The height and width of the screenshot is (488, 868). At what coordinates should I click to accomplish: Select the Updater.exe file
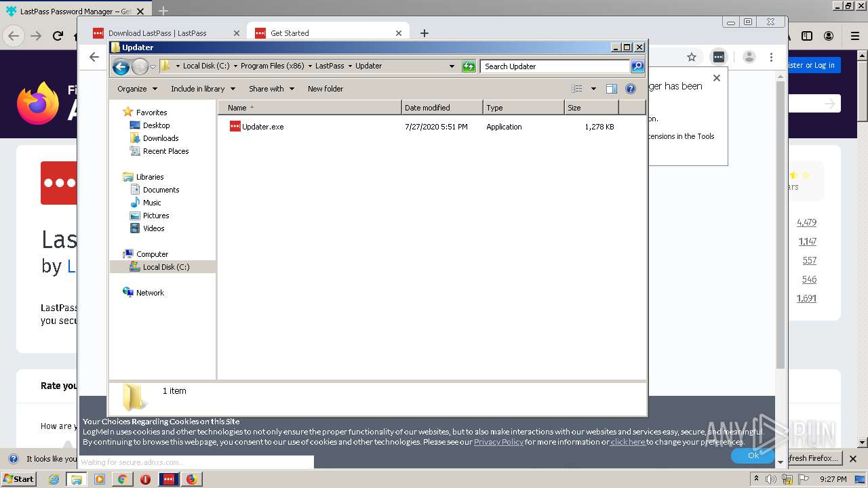(262, 127)
